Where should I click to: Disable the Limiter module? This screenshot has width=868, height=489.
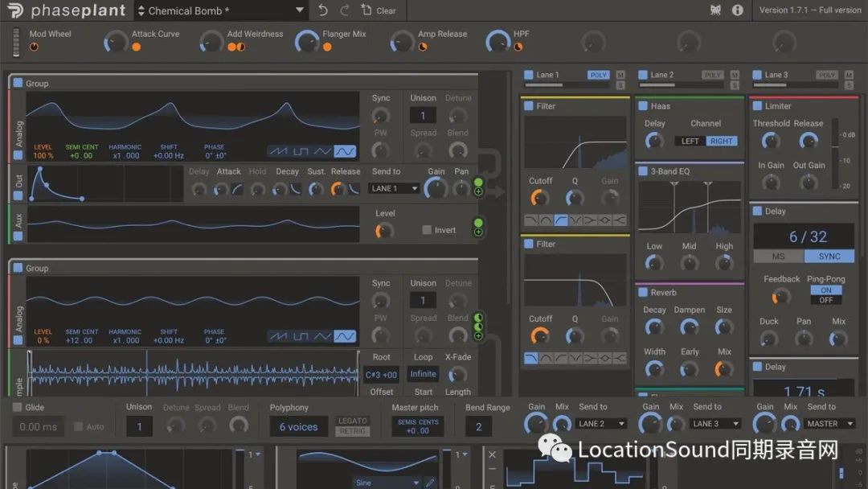click(x=757, y=106)
